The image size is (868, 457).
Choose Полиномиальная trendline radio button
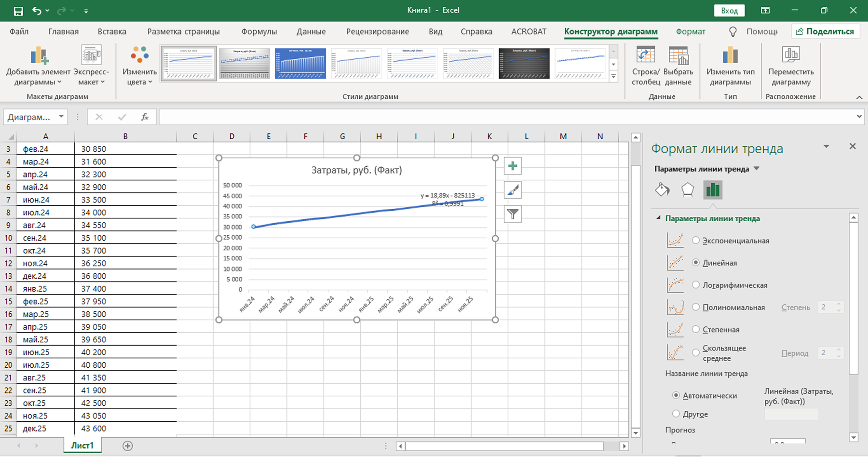[696, 307]
